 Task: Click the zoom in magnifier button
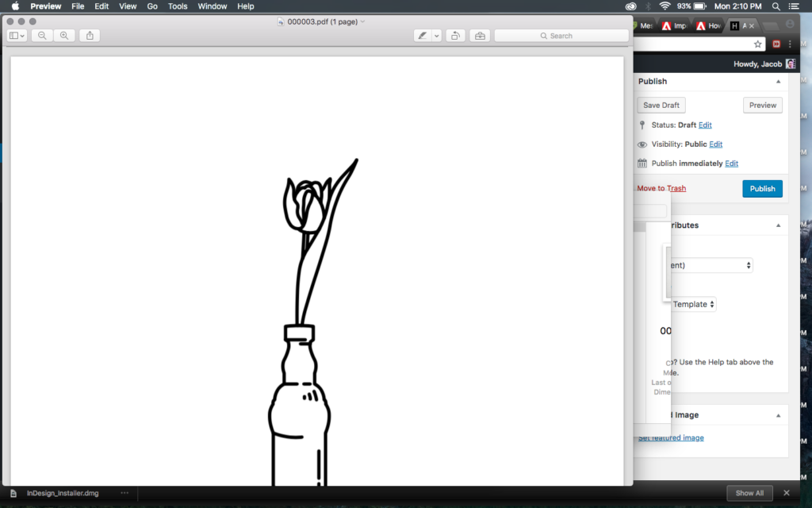(x=64, y=36)
